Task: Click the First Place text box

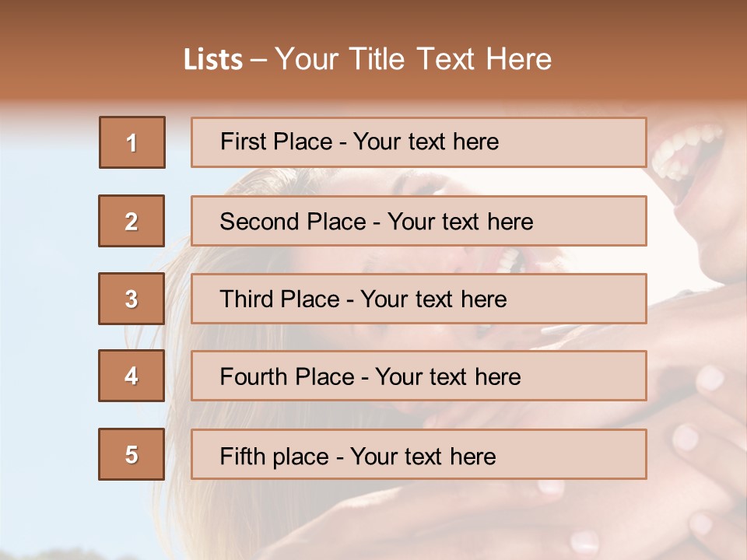Action: 419,142
